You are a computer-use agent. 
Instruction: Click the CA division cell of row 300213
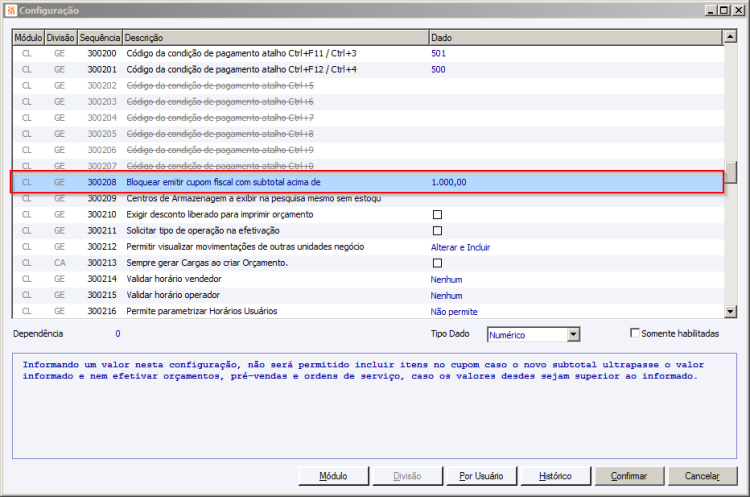[x=60, y=263]
